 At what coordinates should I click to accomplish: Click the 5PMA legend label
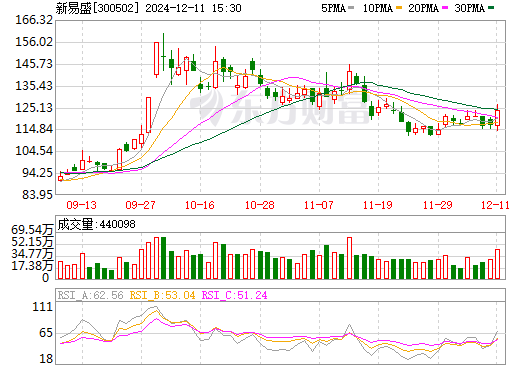click(333, 8)
